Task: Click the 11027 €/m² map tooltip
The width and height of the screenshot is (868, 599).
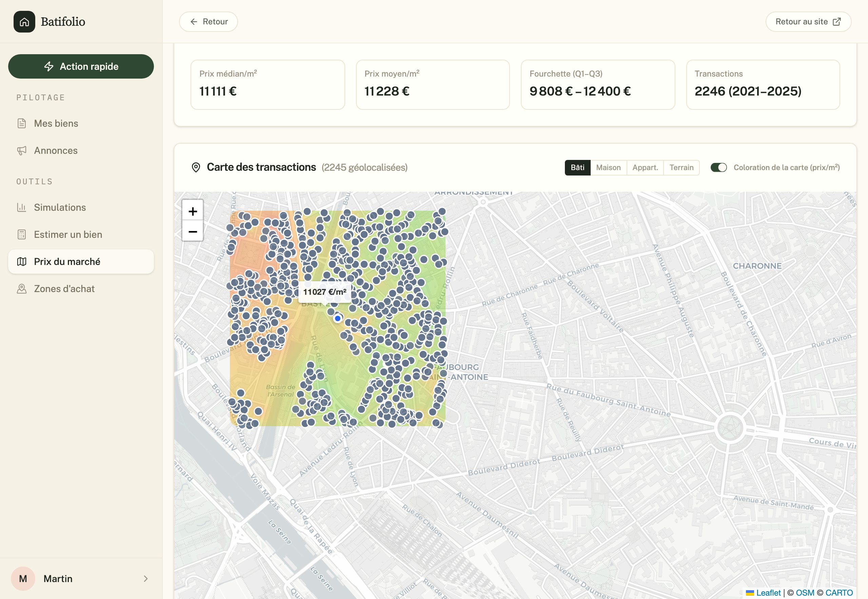Action: (x=325, y=292)
